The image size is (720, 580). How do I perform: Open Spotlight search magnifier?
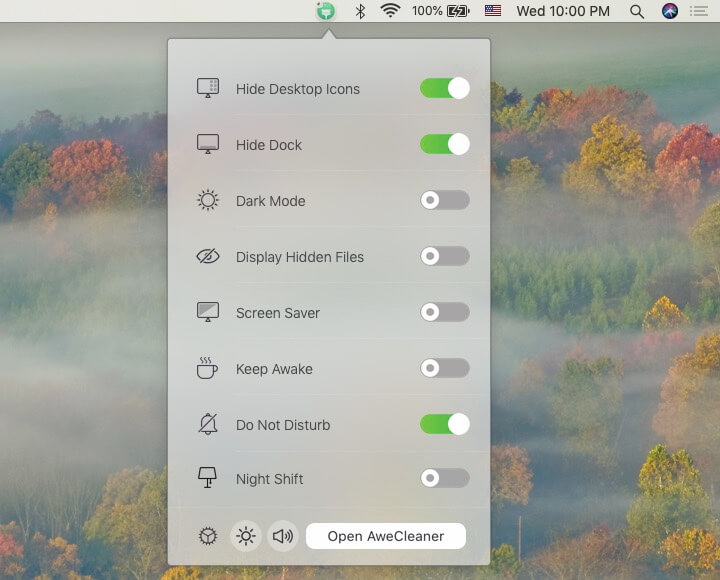tap(637, 12)
